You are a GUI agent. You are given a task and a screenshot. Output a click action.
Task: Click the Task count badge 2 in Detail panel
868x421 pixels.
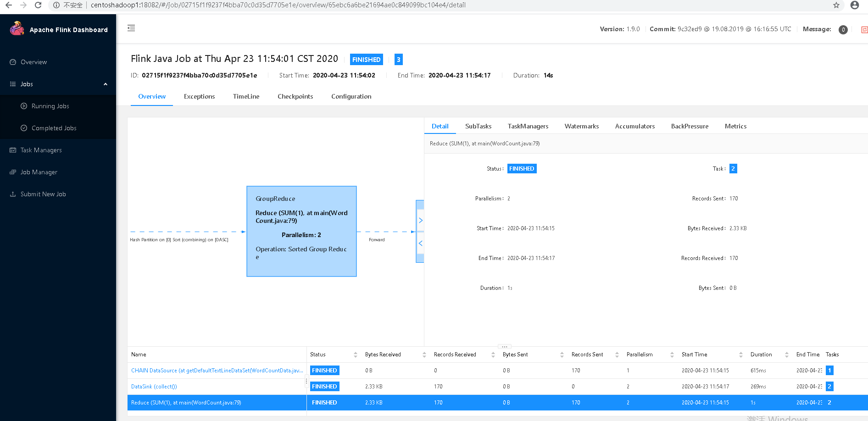pos(733,169)
